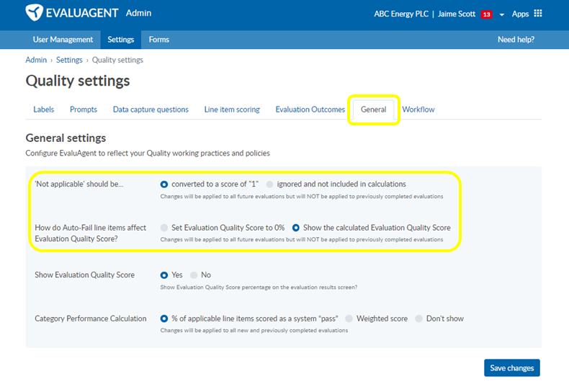Go to the Data capture questions tab
The image size is (569, 392).
click(x=151, y=110)
